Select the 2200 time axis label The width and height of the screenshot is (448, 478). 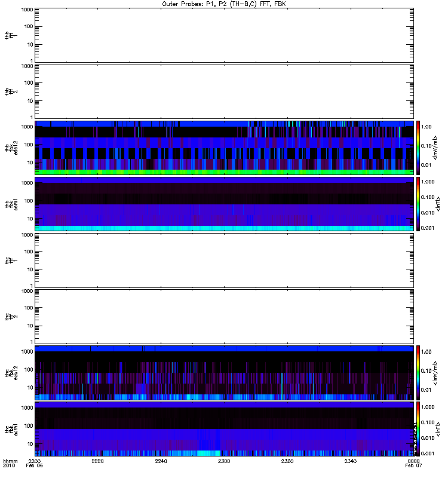[35, 461]
